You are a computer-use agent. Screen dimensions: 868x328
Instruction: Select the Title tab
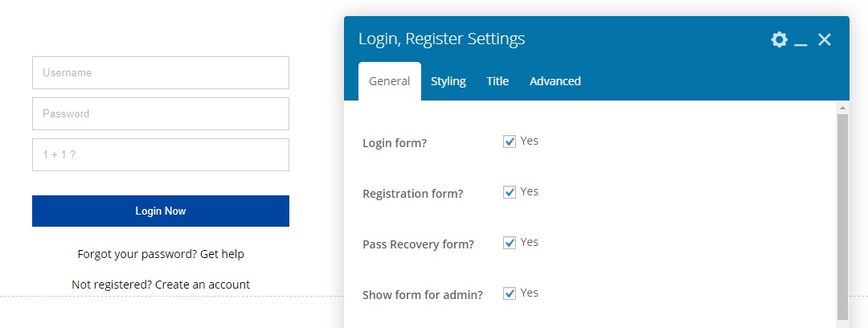[x=497, y=81]
